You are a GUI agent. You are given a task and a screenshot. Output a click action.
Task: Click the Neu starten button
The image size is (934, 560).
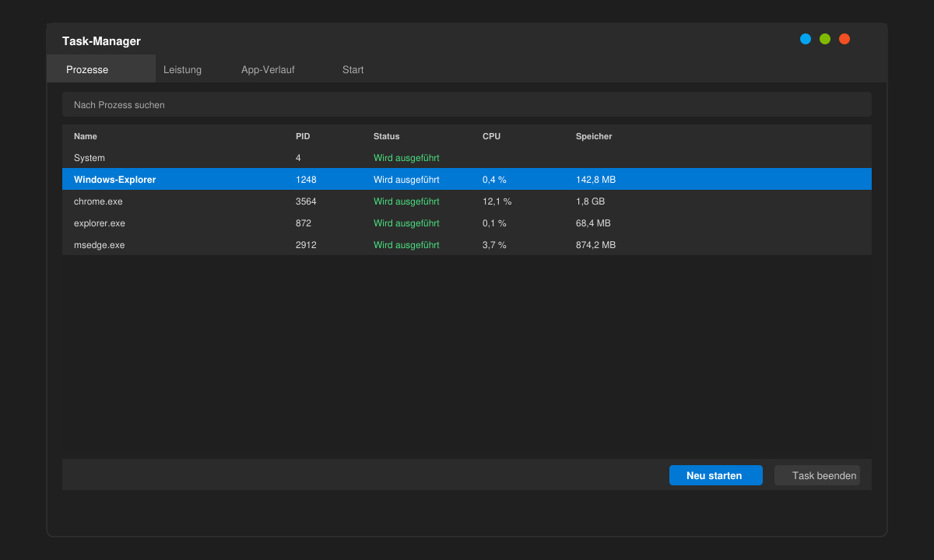(x=716, y=475)
